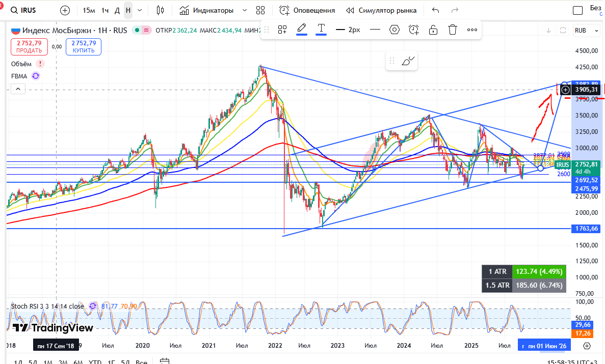Click the green market status dot

coord(137,30)
